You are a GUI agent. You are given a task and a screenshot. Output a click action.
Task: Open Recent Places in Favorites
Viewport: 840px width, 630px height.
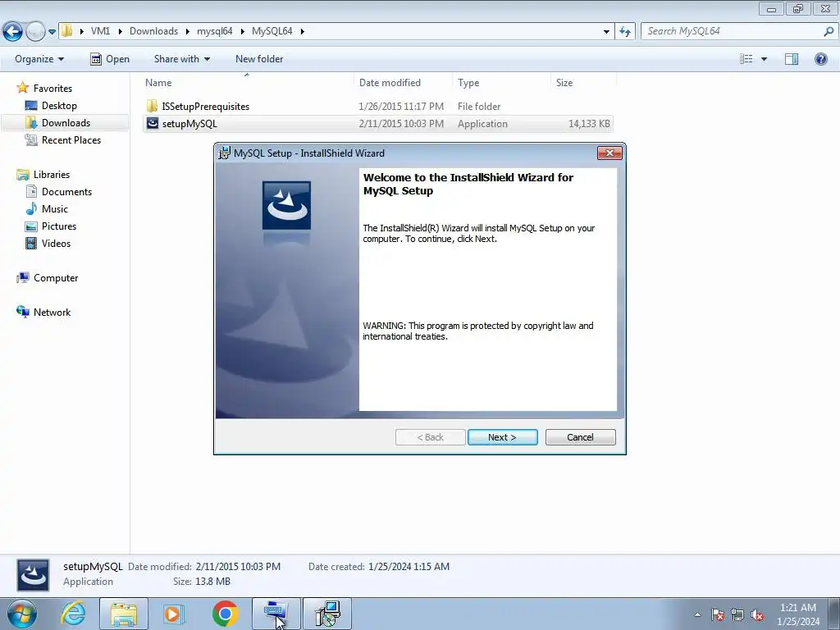point(71,139)
